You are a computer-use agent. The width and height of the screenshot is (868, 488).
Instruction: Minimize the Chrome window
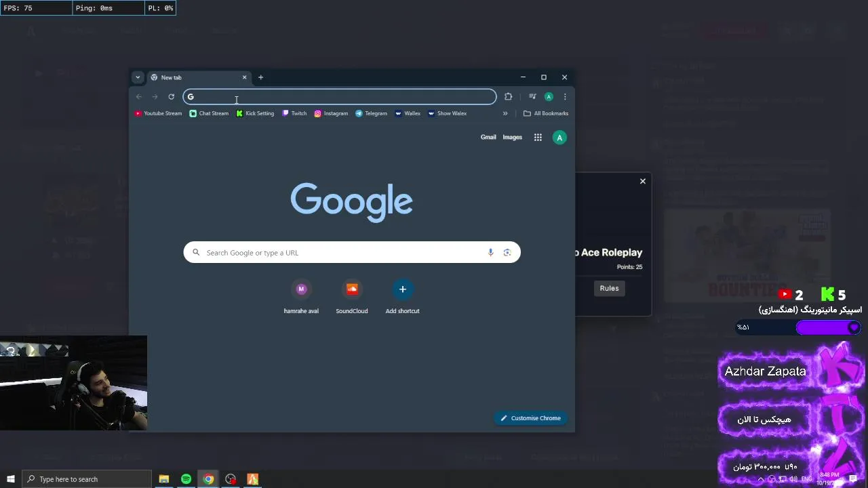[x=523, y=77]
